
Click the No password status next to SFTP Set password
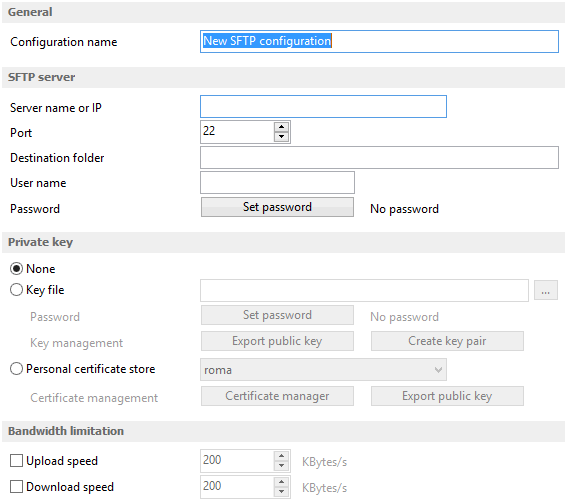click(404, 209)
